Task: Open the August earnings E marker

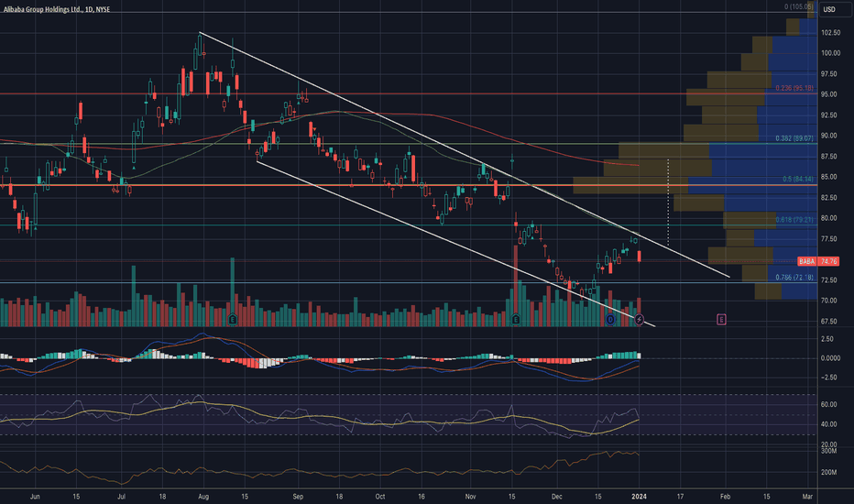Action: click(x=233, y=319)
